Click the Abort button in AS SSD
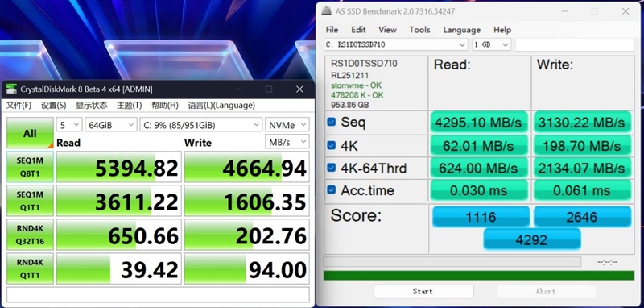 [546, 291]
